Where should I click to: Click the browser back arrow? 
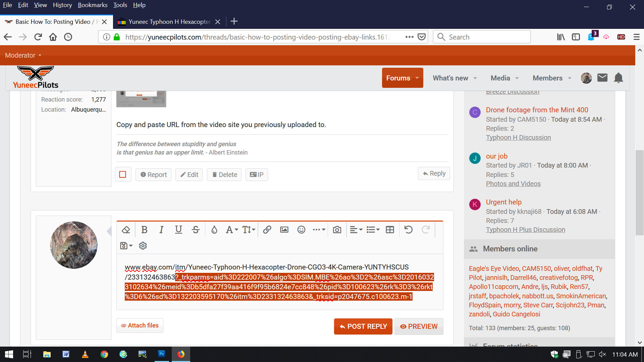coord(7,37)
